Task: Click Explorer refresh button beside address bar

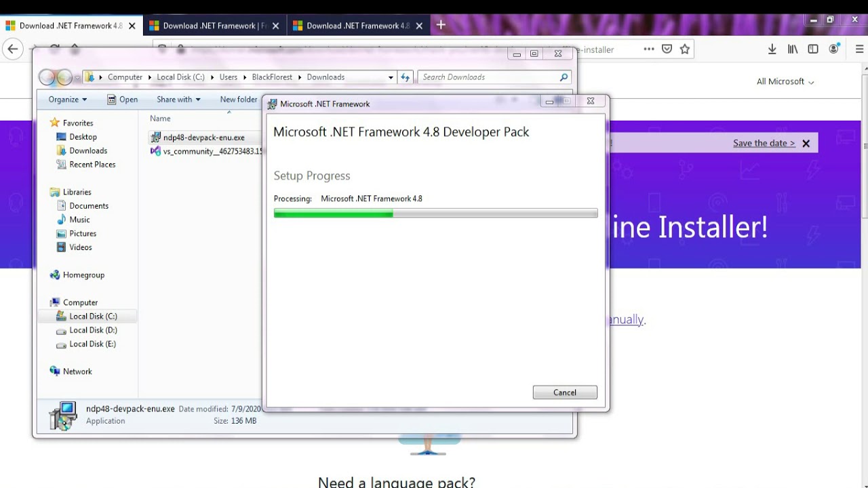Action: pyautogui.click(x=406, y=77)
